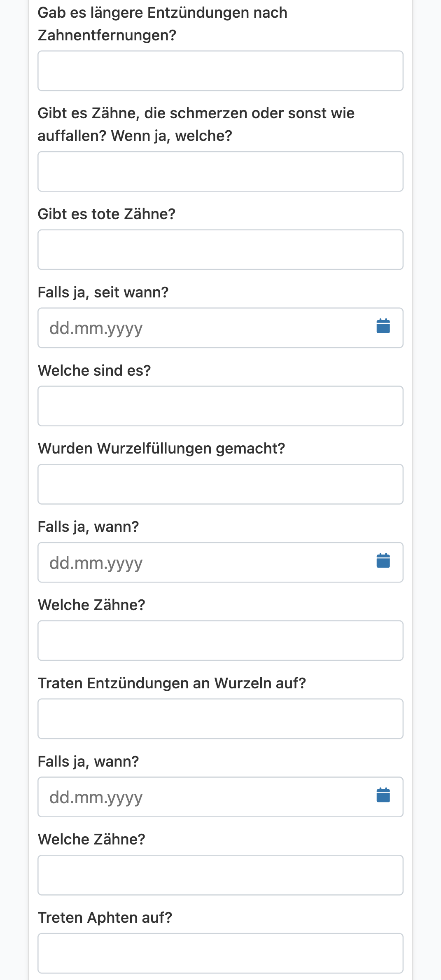Open calendar icon for root inflammation date field

pos(383,795)
